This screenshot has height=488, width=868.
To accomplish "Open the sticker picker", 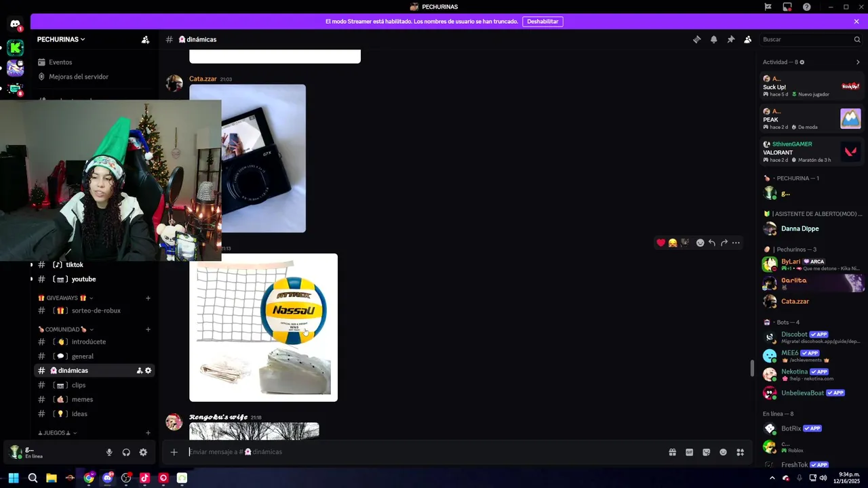I will tap(706, 452).
